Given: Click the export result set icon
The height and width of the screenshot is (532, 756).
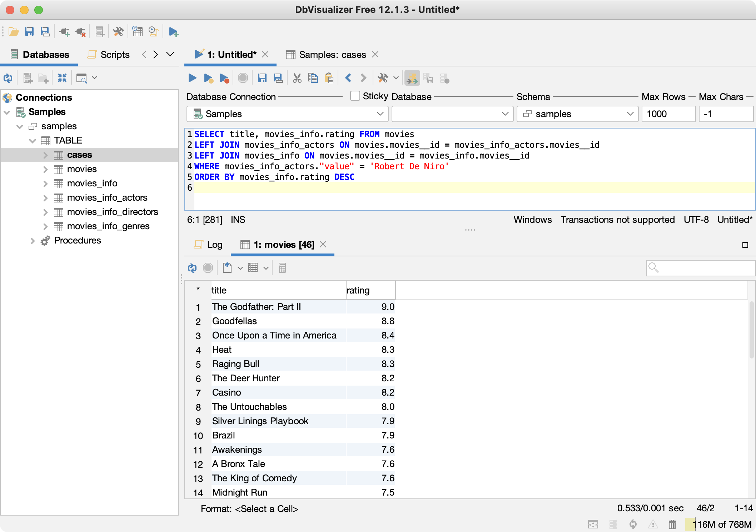Looking at the screenshot, I should click(227, 268).
